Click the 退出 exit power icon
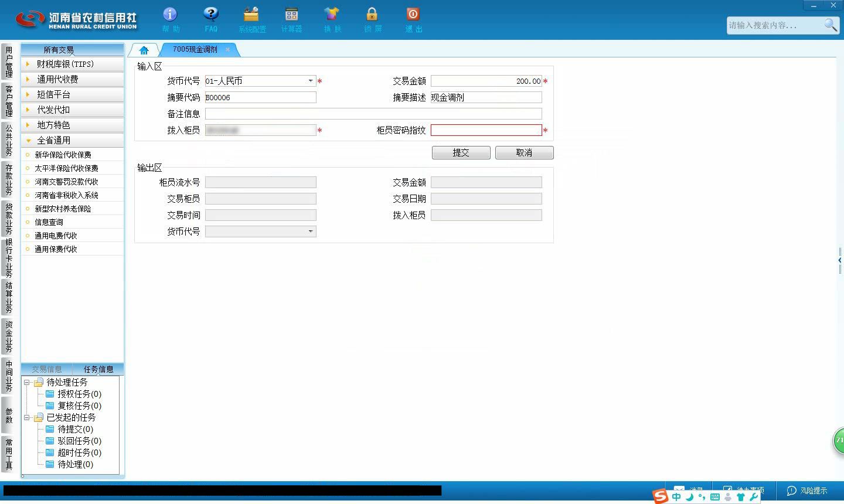This screenshot has width=844, height=504. 413,15
